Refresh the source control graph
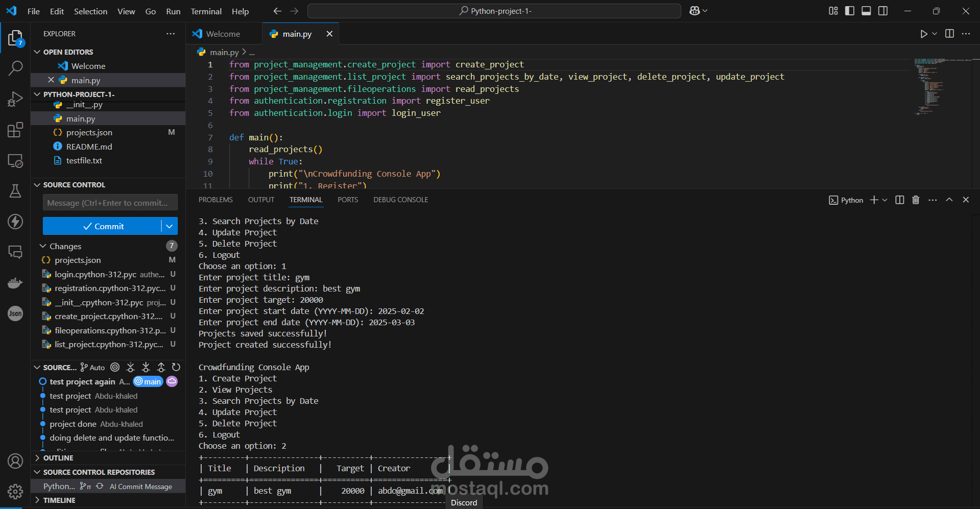The height and width of the screenshot is (509, 980). click(176, 367)
